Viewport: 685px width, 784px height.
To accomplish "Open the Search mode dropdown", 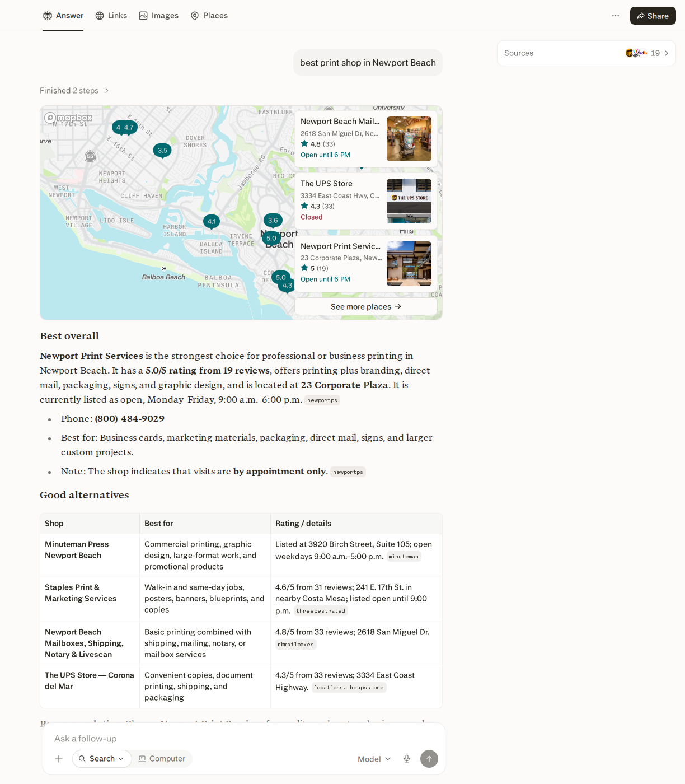I will click(102, 759).
